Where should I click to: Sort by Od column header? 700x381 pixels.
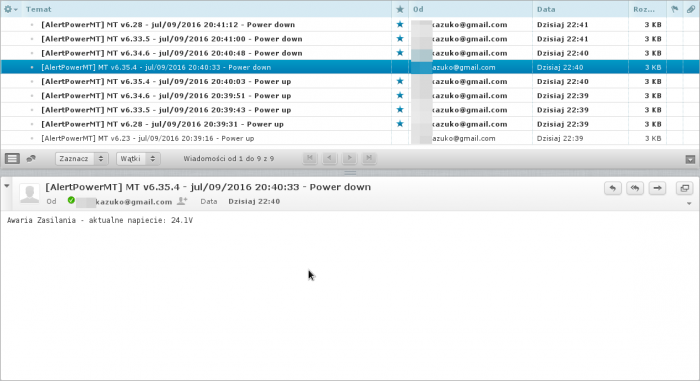tap(418, 9)
